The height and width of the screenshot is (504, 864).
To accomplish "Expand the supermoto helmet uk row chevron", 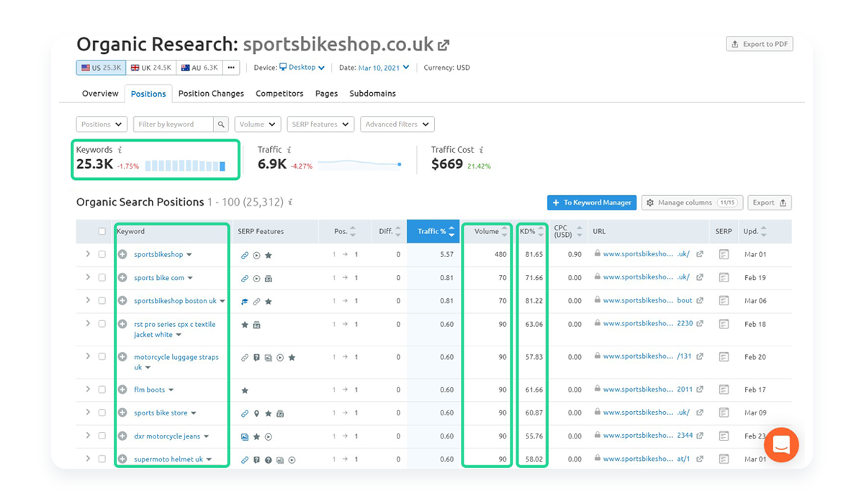I will click(x=89, y=459).
